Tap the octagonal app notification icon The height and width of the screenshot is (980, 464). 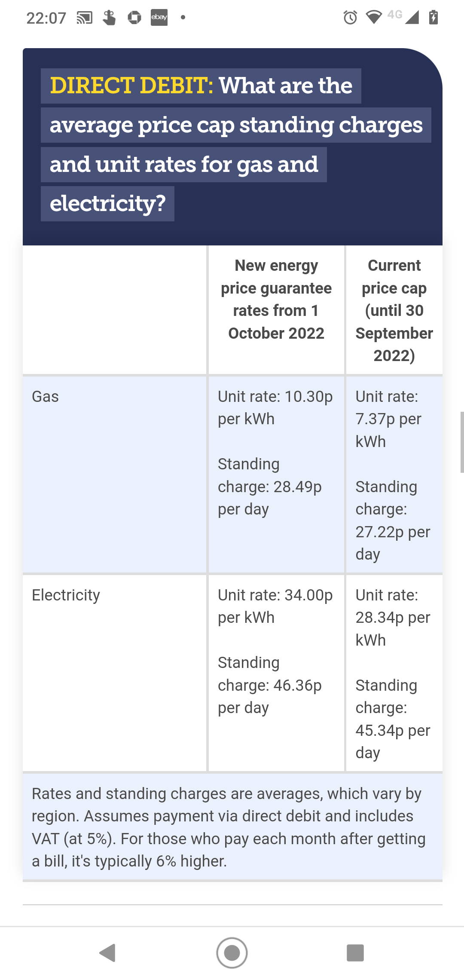(x=134, y=18)
